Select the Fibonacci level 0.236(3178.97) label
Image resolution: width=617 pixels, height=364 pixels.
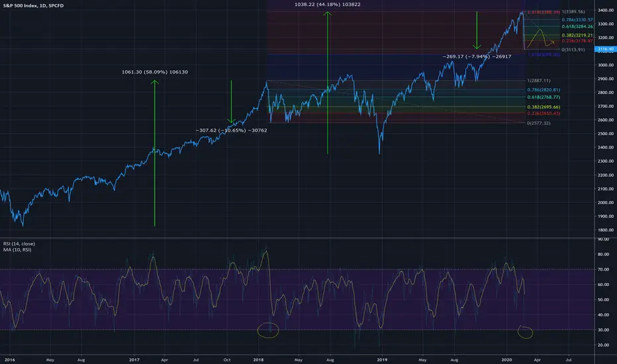[577, 41]
